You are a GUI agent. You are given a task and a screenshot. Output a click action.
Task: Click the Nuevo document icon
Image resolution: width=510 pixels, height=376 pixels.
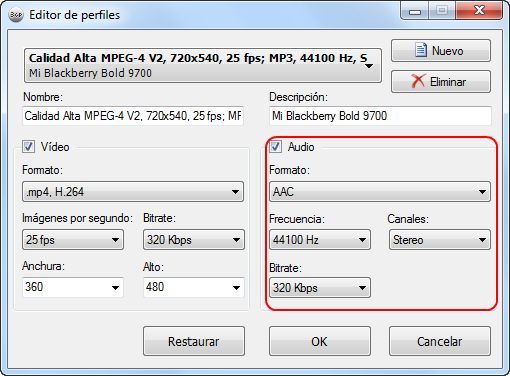click(x=421, y=50)
